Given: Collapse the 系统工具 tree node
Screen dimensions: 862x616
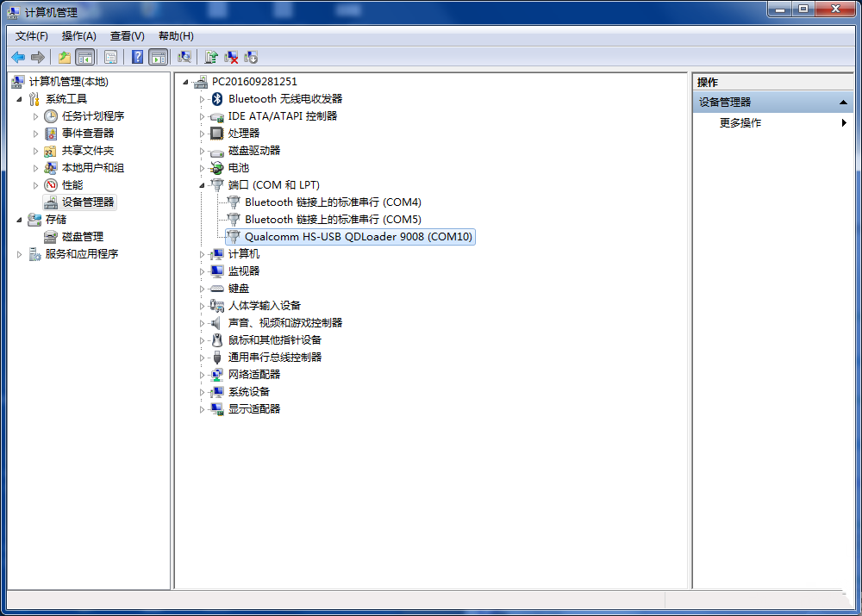Looking at the screenshot, I should tap(19, 99).
